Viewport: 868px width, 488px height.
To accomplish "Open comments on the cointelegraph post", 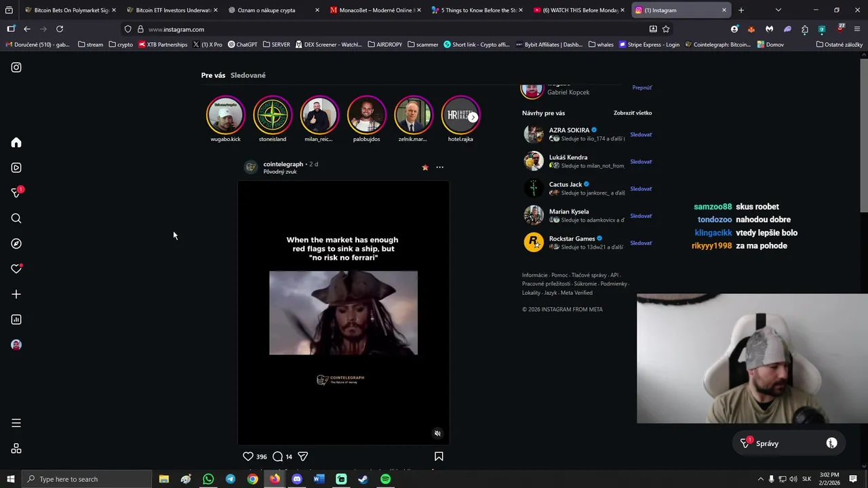I will 277,457.
